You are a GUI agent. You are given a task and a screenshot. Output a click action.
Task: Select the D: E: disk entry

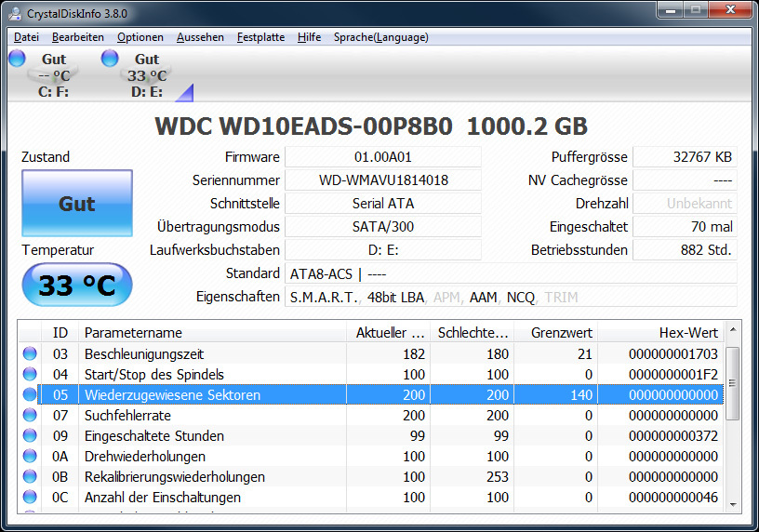tap(147, 75)
